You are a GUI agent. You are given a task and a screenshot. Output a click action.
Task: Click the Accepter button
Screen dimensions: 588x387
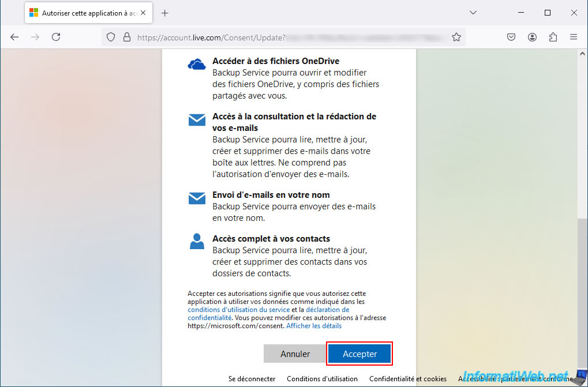pyautogui.click(x=359, y=354)
